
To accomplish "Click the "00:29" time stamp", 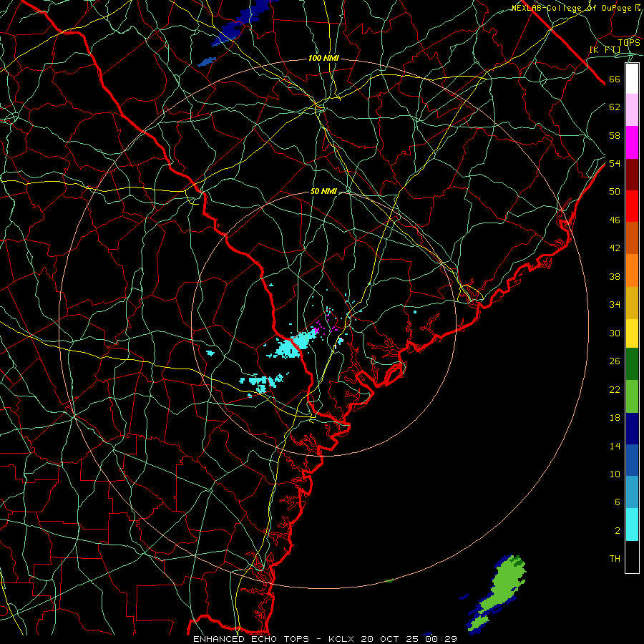I will [x=441, y=639].
